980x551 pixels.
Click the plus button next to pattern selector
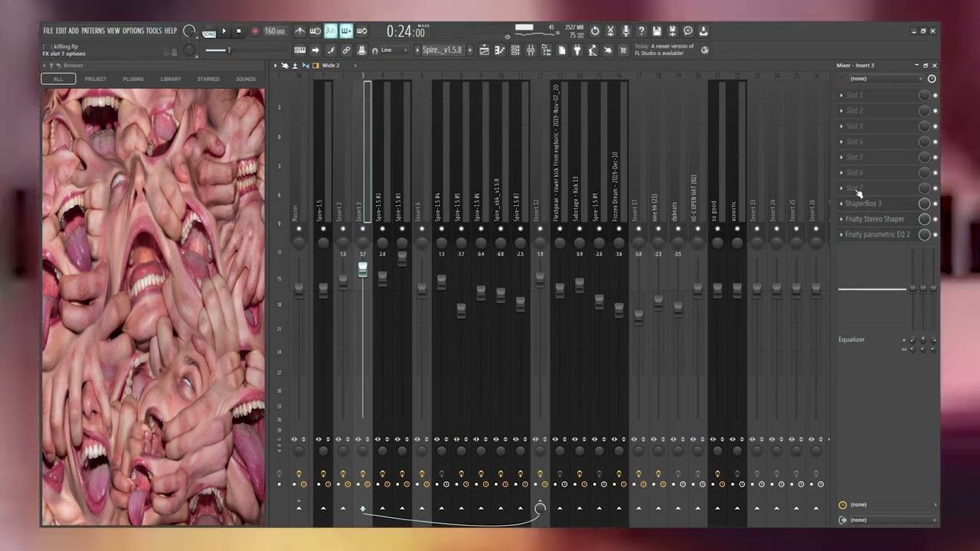click(470, 50)
